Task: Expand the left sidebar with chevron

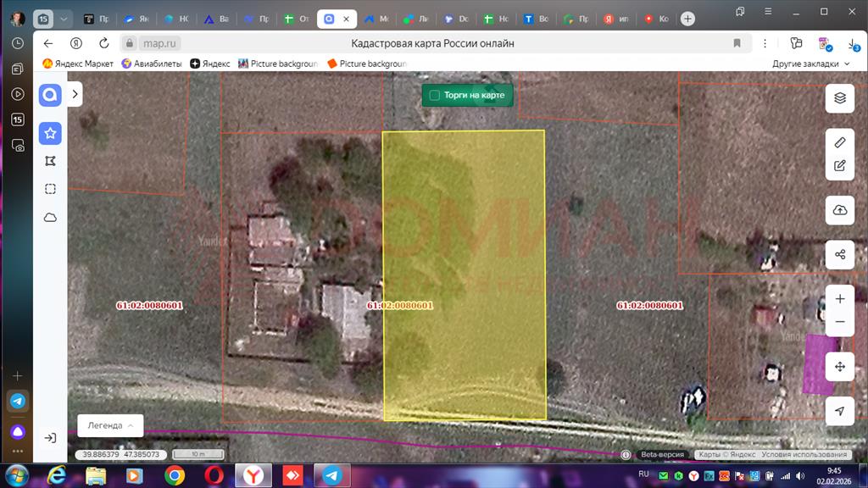Action: click(x=75, y=95)
